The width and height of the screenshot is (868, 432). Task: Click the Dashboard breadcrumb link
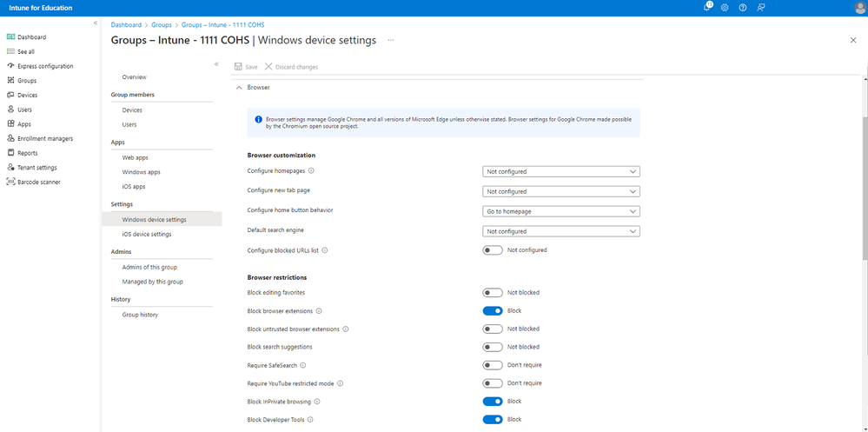point(126,25)
